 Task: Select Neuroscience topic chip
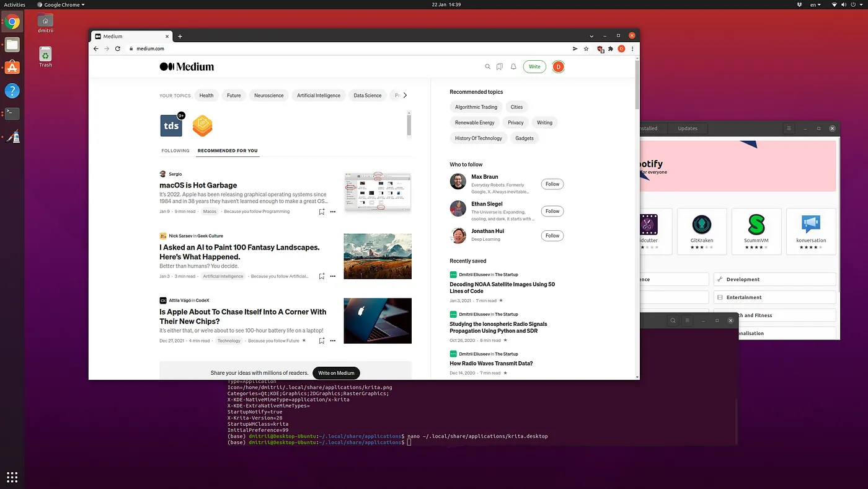coord(268,96)
